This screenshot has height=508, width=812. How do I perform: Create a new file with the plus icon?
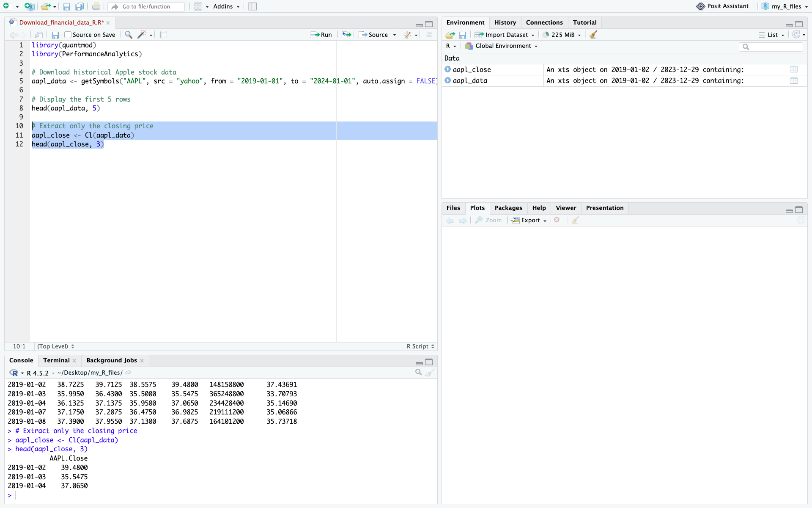point(6,6)
